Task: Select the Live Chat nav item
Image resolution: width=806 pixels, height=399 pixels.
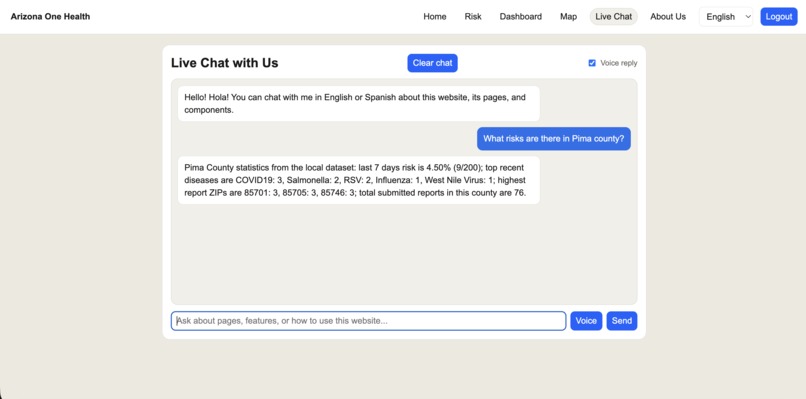Action: (613, 16)
